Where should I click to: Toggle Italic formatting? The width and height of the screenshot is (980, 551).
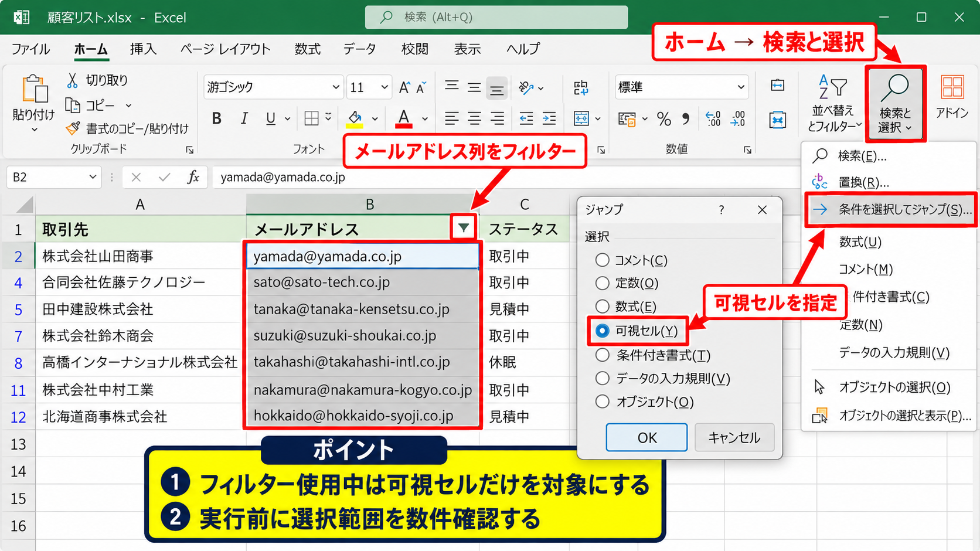pos(244,118)
